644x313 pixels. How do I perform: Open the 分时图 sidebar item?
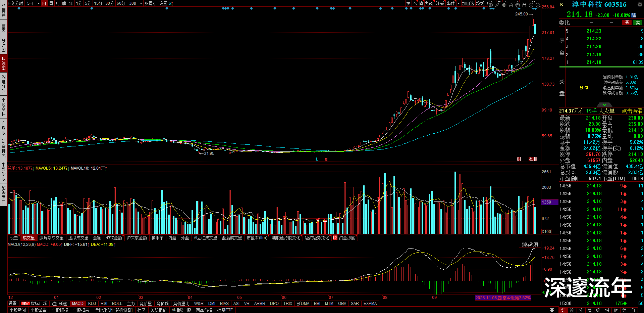point(3,45)
